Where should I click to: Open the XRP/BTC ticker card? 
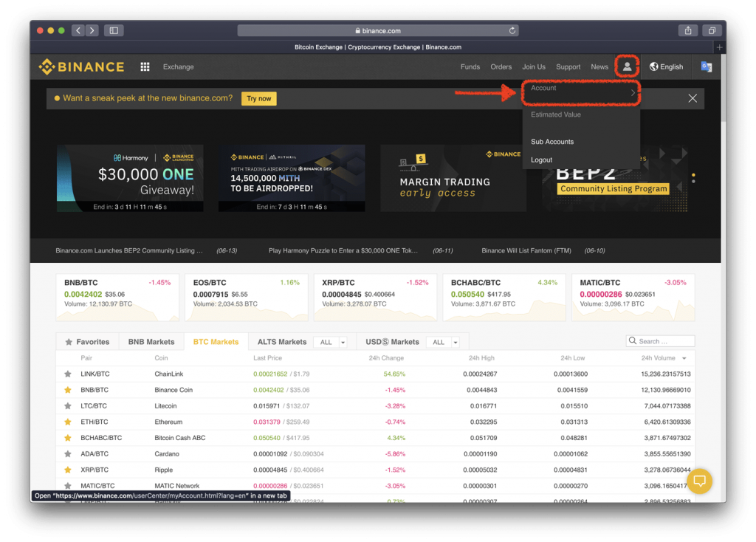click(x=375, y=298)
